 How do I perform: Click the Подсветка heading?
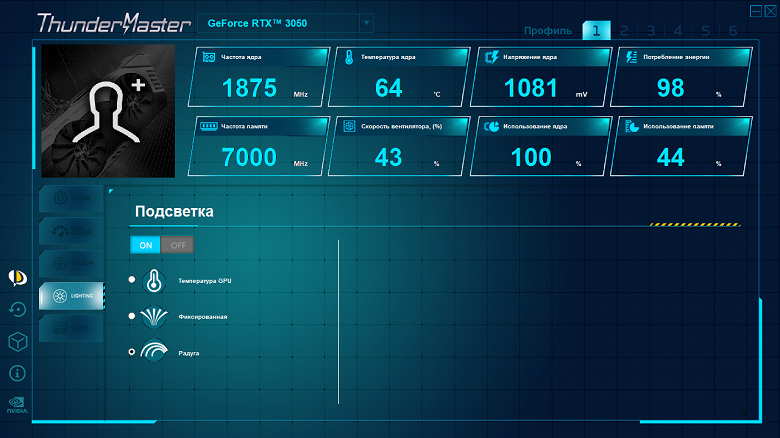[174, 212]
